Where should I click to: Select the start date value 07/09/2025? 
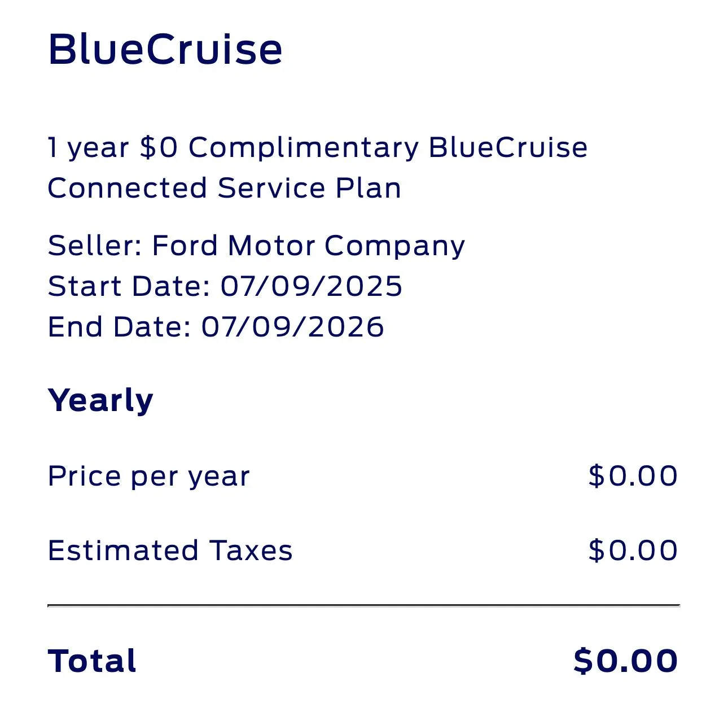[x=311, y=286]
